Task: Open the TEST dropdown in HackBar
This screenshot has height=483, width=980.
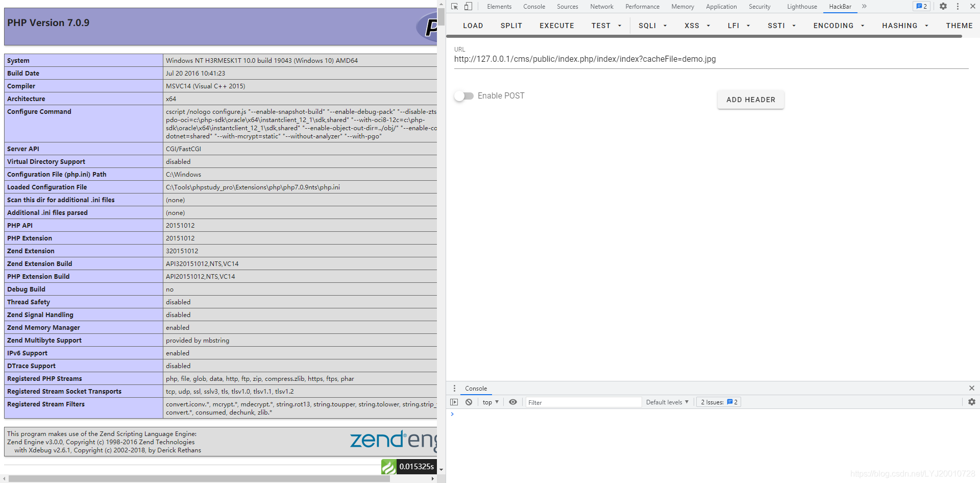Action: pyautogui.click(x=606, y=26)
